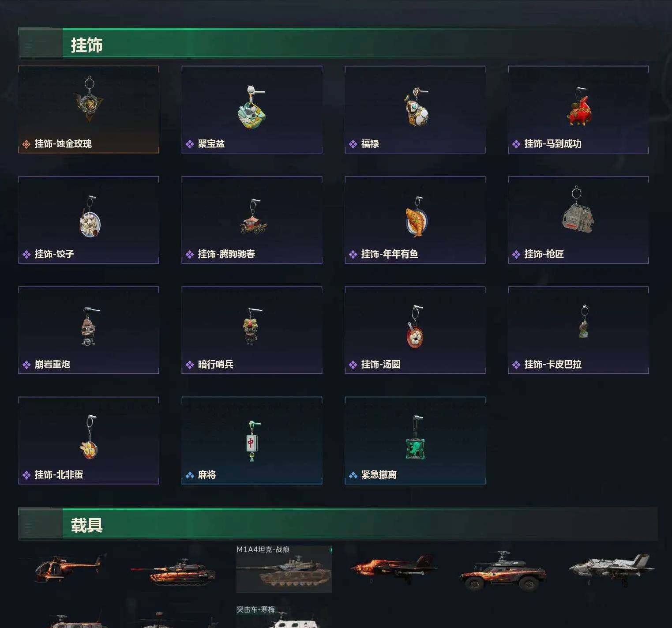Pick the 挂饰-汤圆 bowl charm icon
The width and height of the screenshot is (672, 628).
pyautogui.click(x=415, y=327)
